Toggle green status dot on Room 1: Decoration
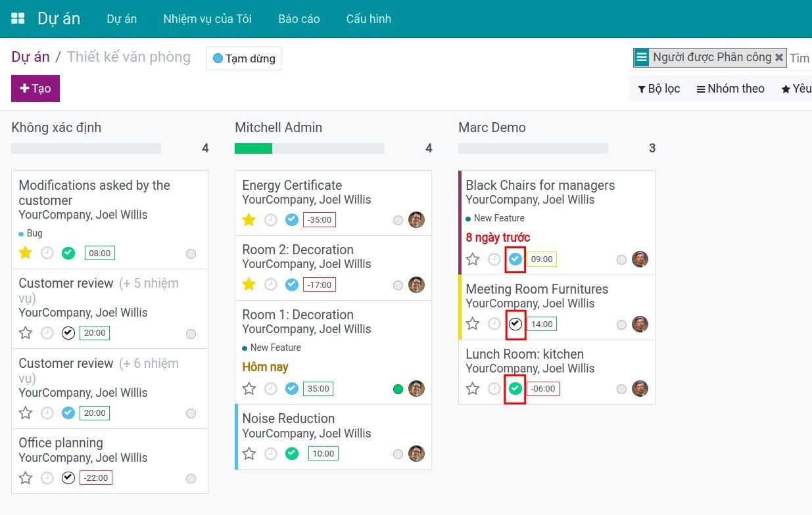The height and width of the screenshot is (515, 812). coord(398,389)
